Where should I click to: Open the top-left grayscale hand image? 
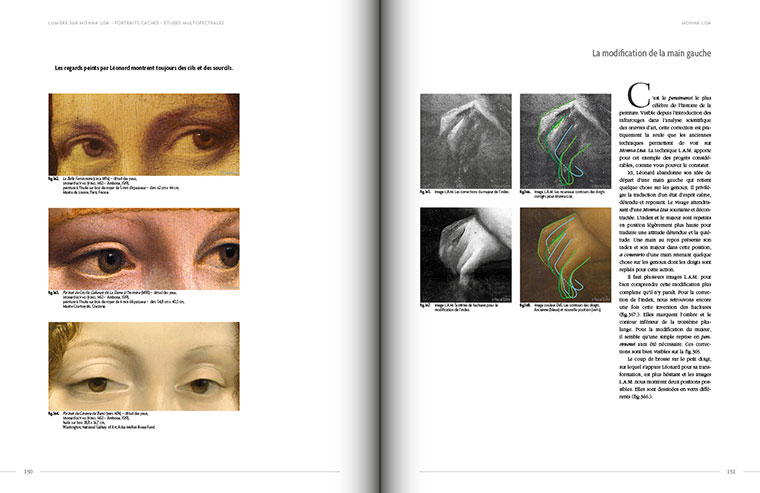tap(466, 141)
